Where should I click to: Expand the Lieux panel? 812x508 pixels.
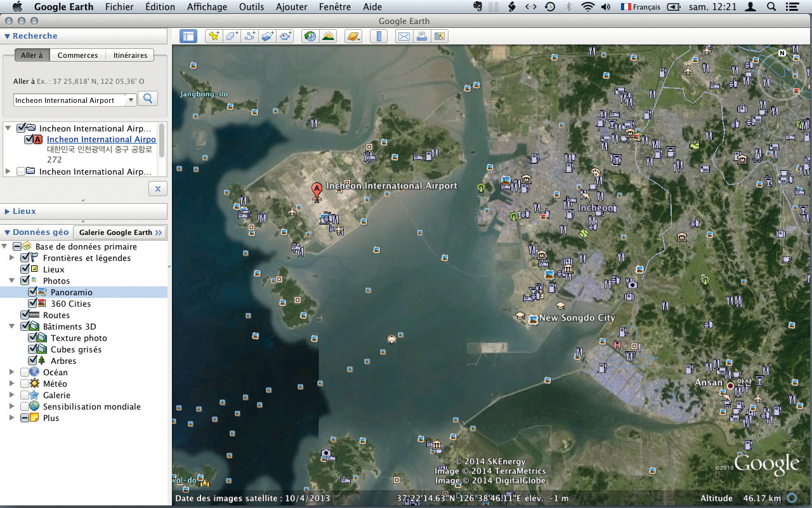pyautogui.click(x=7, y=211)
